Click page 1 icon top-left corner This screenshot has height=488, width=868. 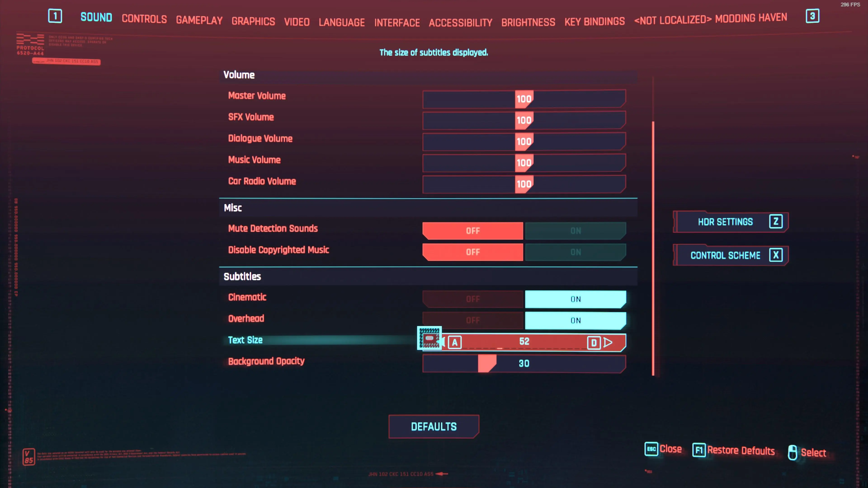point(54,16)
